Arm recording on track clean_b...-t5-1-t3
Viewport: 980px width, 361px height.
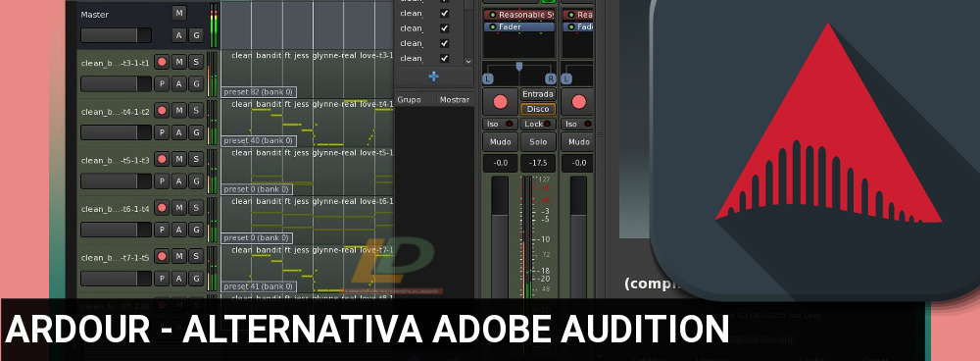[x=162, y=159]
